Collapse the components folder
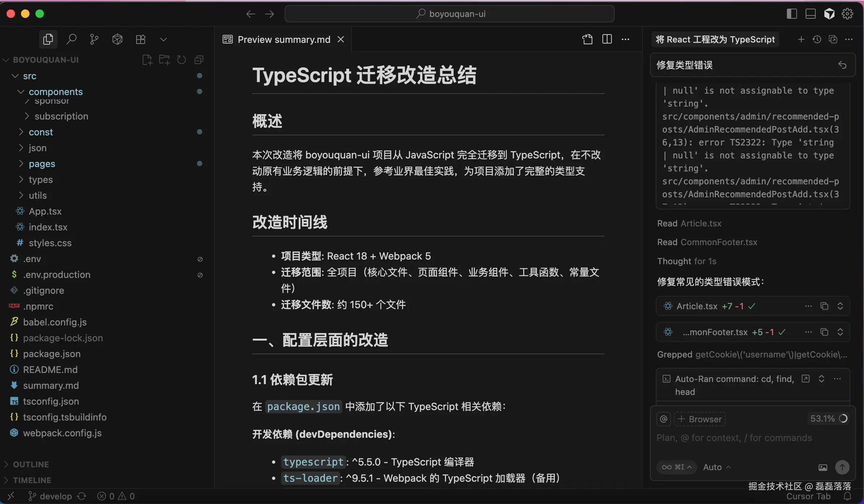 pos(20,91)
